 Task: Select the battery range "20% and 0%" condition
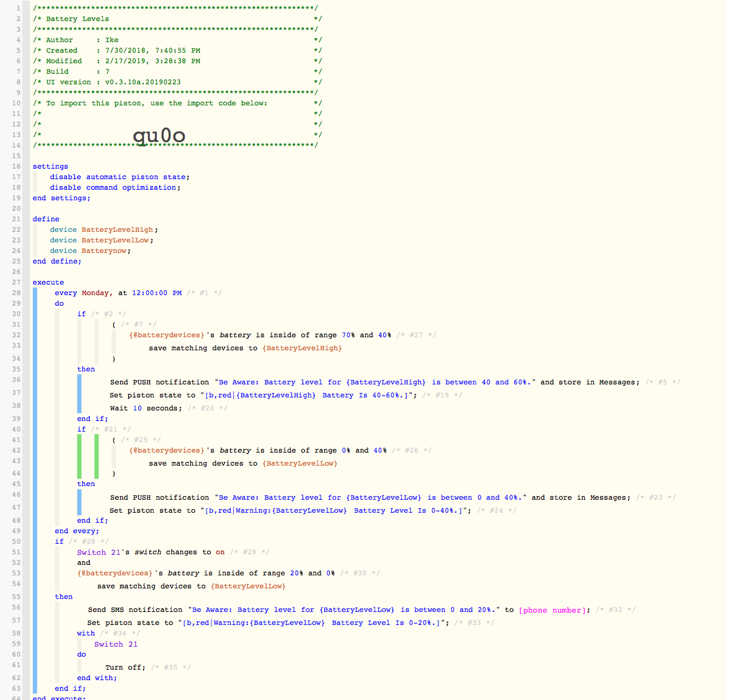point(206,574)
